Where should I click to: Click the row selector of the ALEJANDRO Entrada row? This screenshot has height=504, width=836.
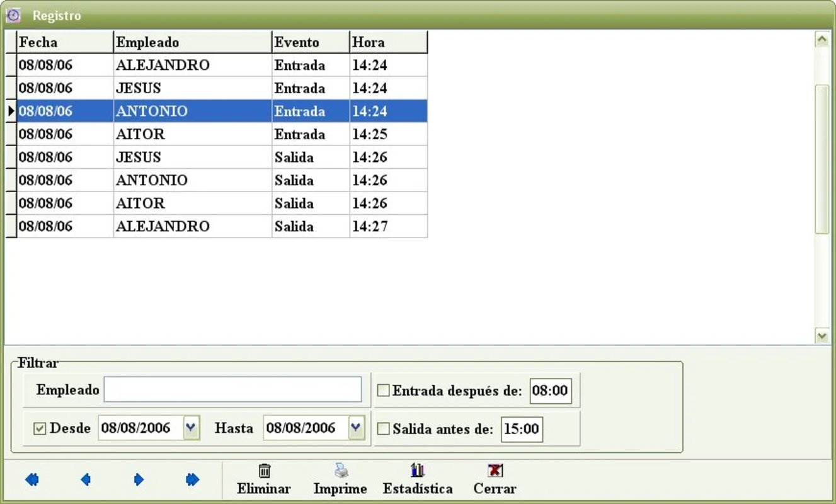(x=11, y=66)
